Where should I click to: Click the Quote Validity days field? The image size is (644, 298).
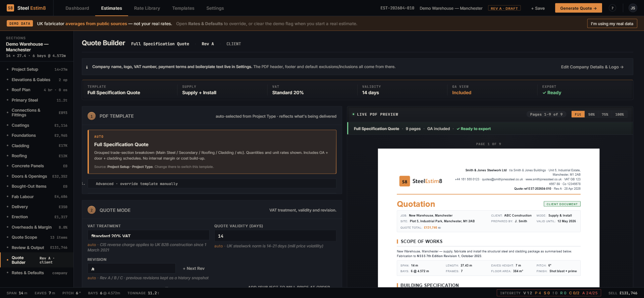pyautogui.click(x=275, y=236)
